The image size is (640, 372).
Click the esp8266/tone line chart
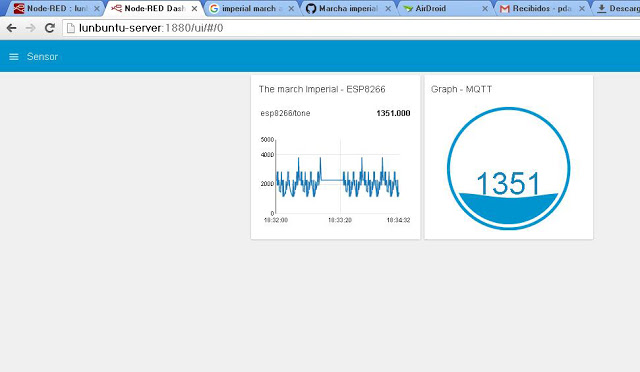336,180
